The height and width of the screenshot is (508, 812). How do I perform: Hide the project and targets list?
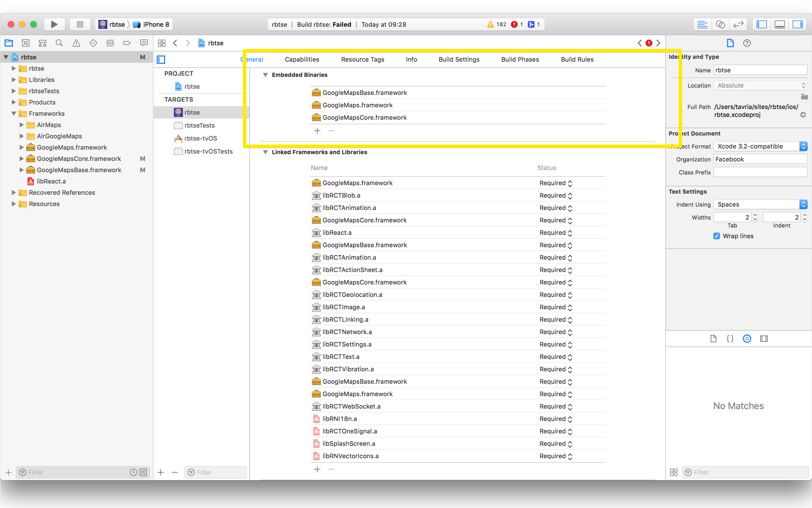click(161, 60)
